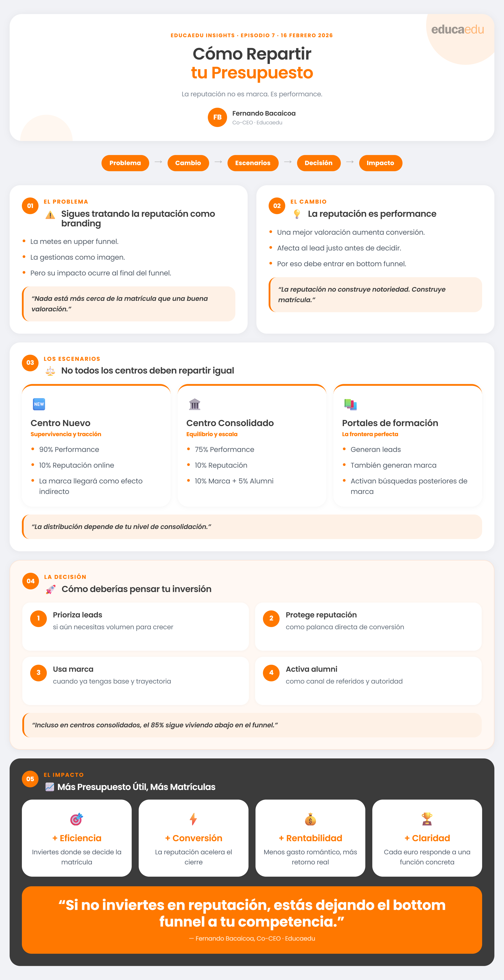Select the Problema step pill
This screenshot has height=980, width=504.
[x=125, y=163]
